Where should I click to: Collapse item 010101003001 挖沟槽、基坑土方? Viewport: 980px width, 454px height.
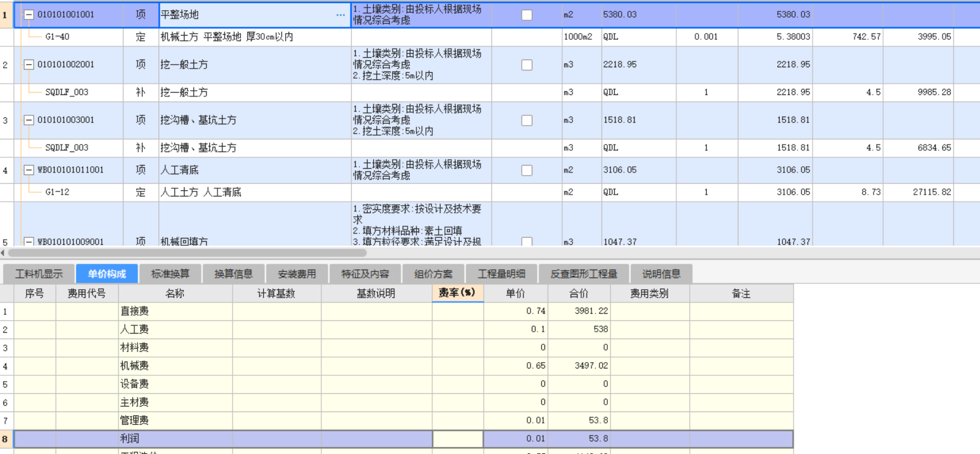click(x=29, y=120)
